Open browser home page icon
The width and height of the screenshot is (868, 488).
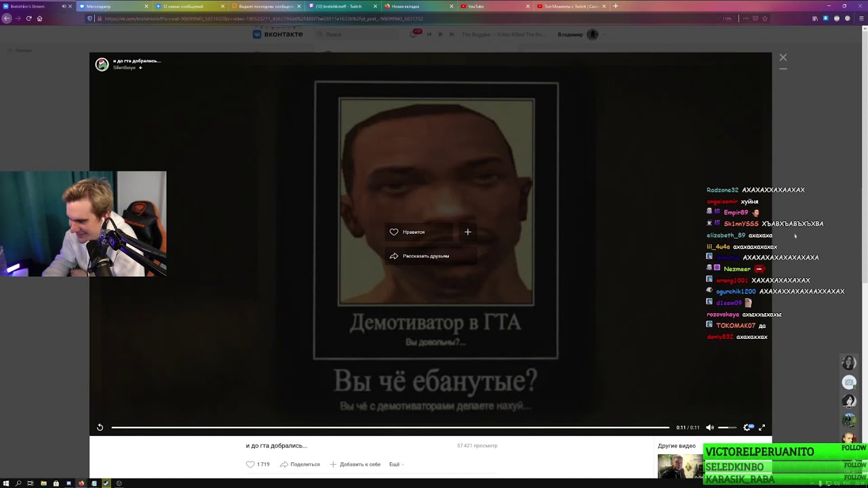click(39, 18)
